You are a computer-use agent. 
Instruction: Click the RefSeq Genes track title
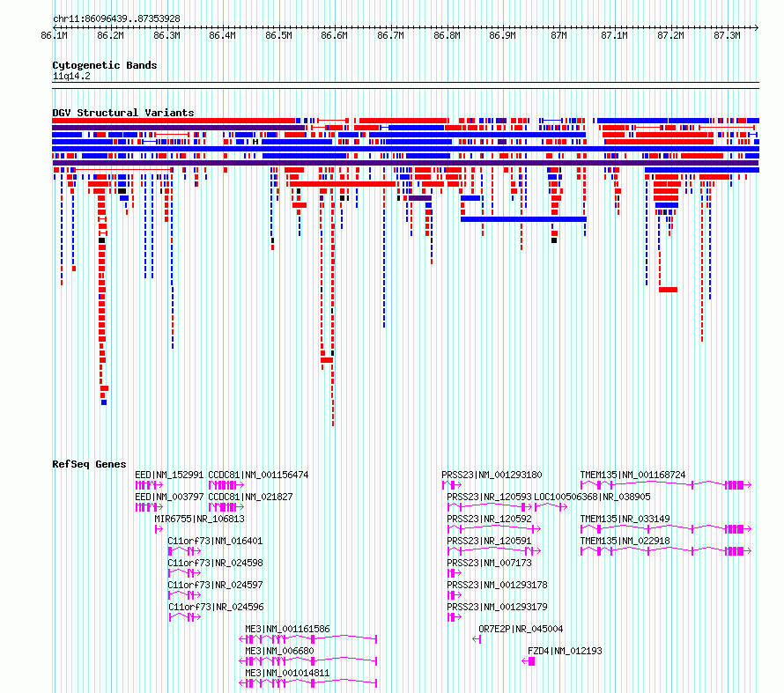[89, 464]
